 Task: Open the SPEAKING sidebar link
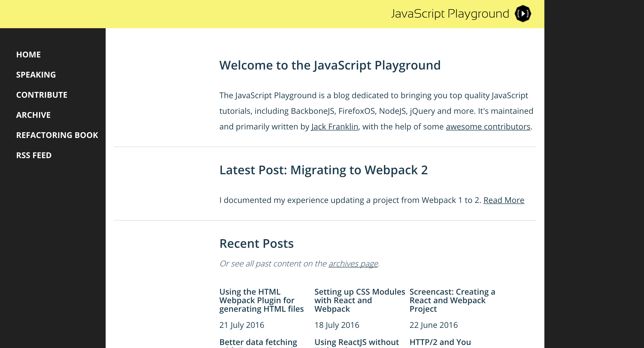click(36, 75)
